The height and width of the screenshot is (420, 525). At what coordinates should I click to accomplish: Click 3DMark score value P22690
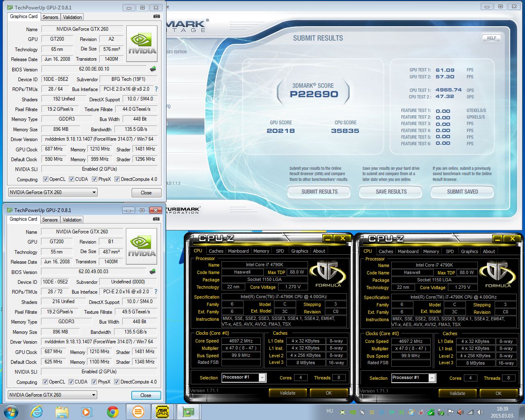314,94
